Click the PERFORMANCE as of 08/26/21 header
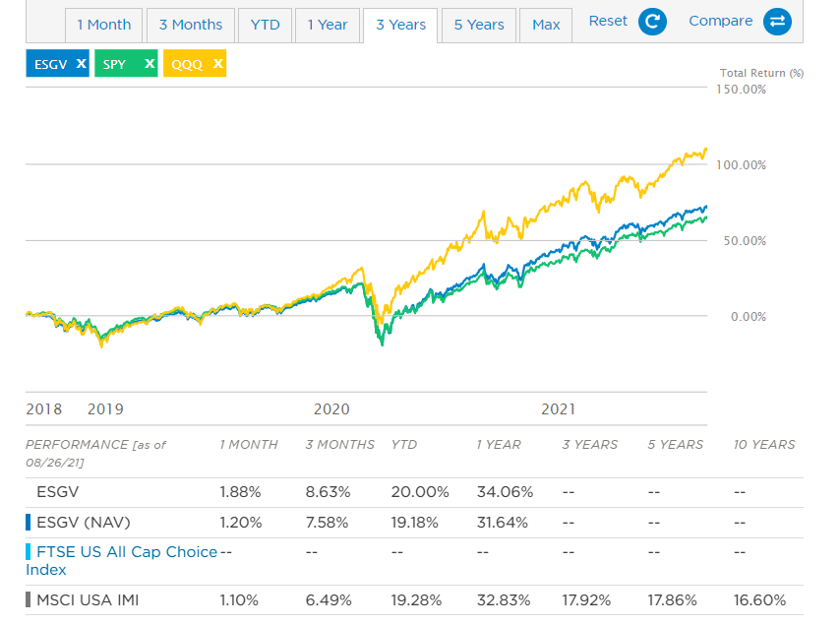 [x=95, y=454]
